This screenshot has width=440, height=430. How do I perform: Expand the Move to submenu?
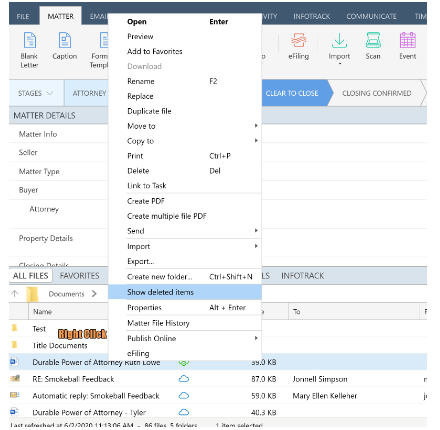256,126
